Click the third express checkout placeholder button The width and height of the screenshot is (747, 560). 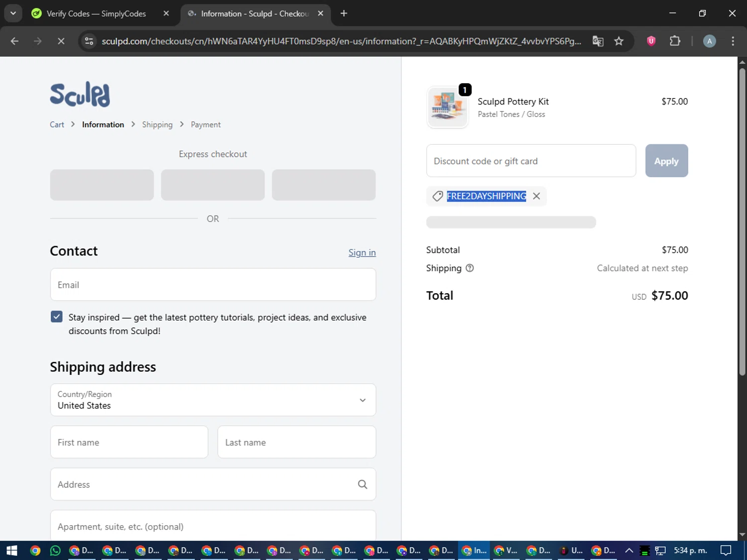[324, 185]
